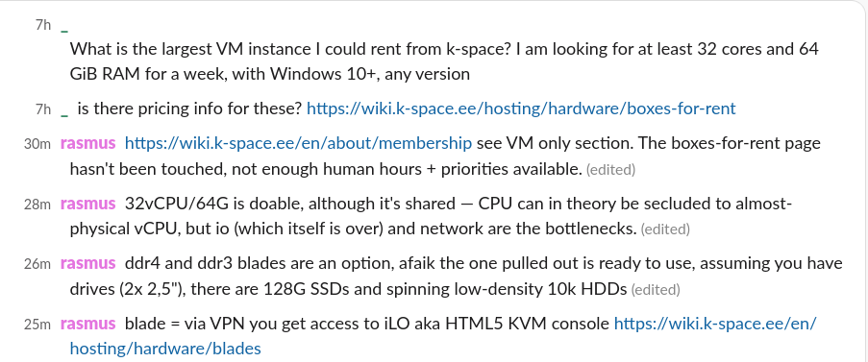Click the 28m message timestamp
Screen dimensions: 868x362
(37, 205)
